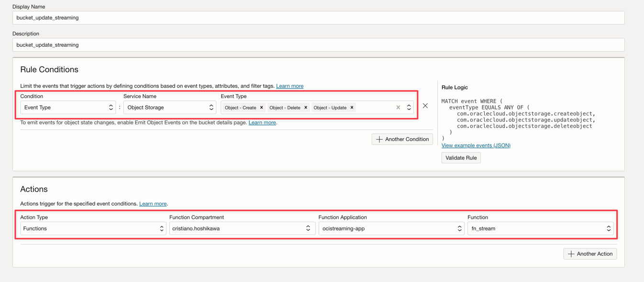Expand the Event Type multi-select arrows

409,108
